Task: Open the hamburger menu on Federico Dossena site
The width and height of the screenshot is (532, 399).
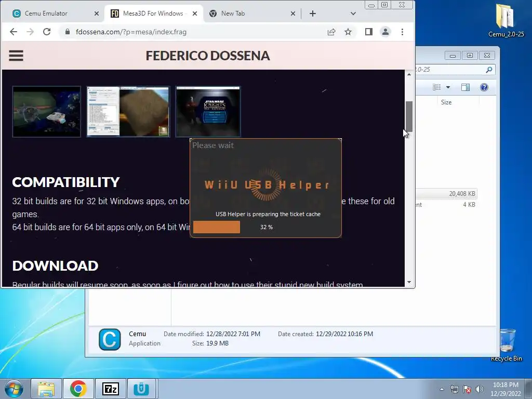Action: coord(16,56)
